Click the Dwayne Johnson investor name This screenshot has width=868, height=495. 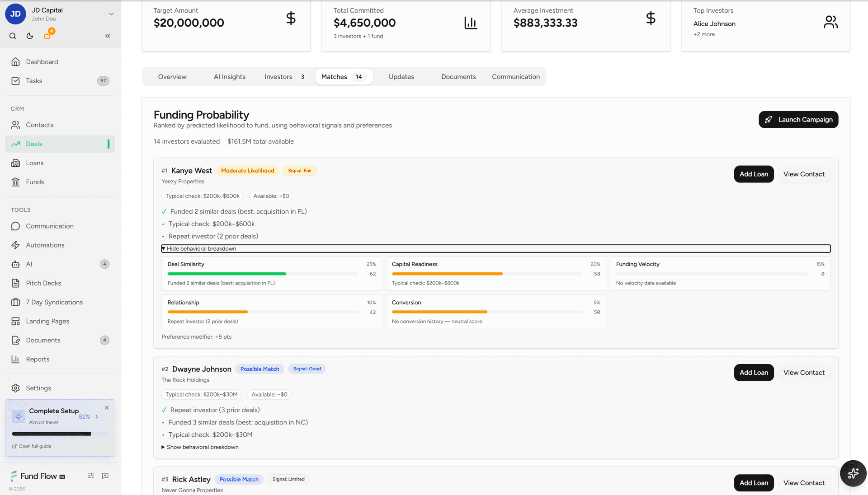[202, 369]
